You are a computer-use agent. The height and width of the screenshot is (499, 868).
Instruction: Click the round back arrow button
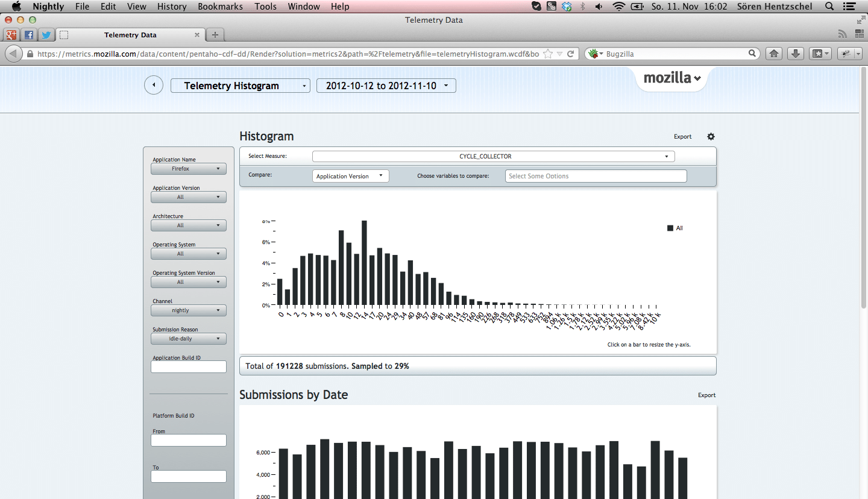[x=154, y=85]
